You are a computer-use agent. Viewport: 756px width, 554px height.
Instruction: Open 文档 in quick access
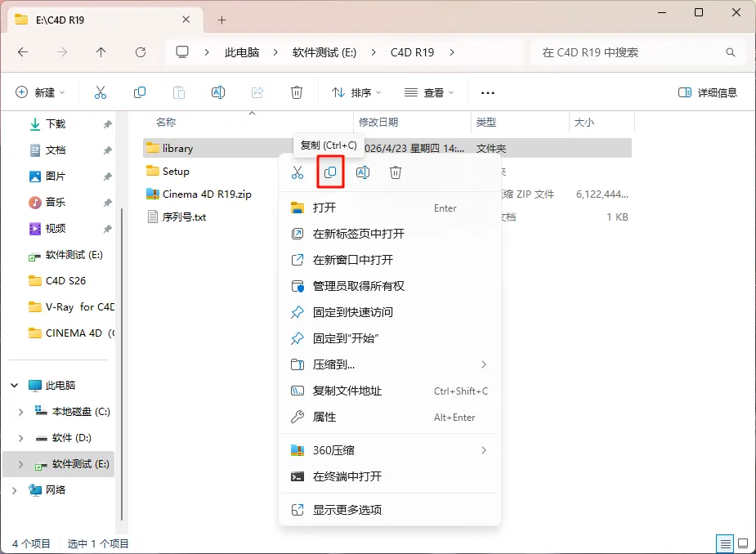coord(56,150)
